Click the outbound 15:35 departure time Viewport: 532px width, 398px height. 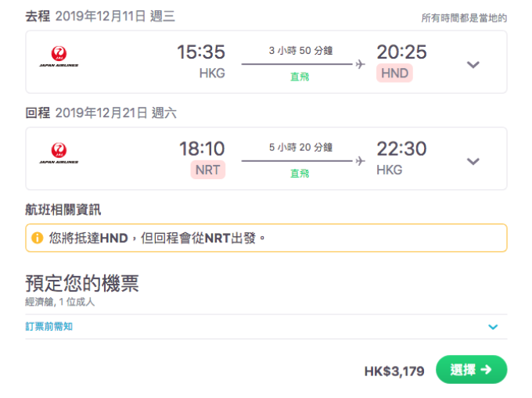pyautogui.click(x=201, y=52)
